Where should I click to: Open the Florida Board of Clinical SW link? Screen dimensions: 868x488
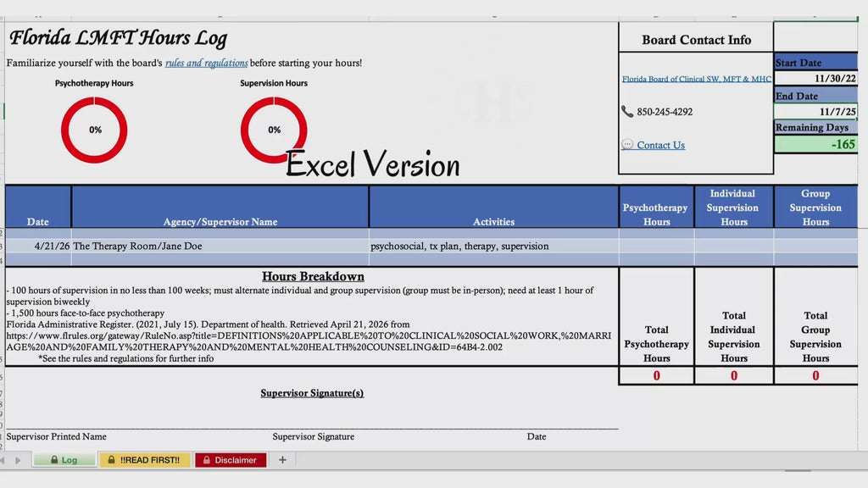point(697,79)
